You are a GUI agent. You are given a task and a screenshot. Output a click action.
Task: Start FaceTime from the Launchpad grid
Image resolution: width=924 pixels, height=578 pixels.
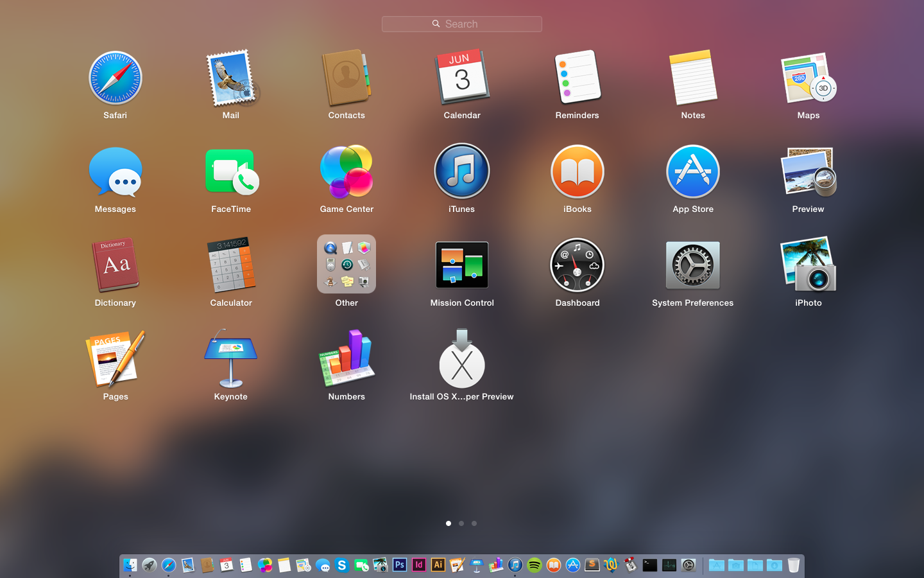[x=231, y=171]
